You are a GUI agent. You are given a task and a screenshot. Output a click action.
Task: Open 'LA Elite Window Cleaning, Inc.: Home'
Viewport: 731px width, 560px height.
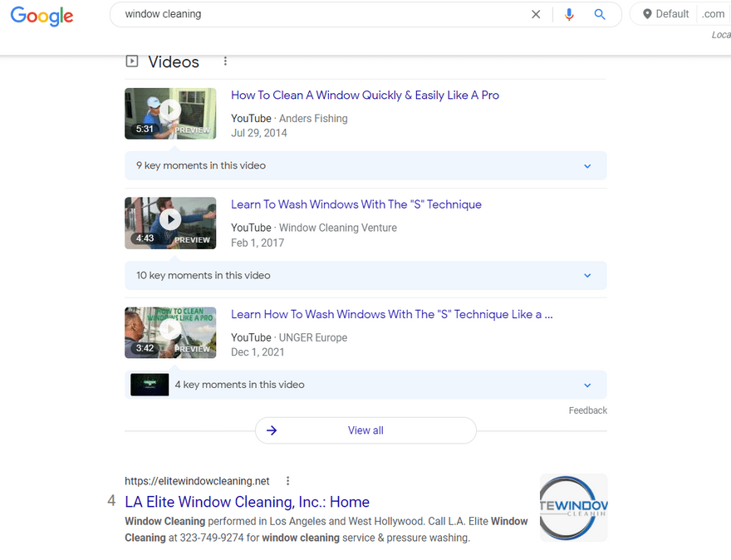click(247, 502)
